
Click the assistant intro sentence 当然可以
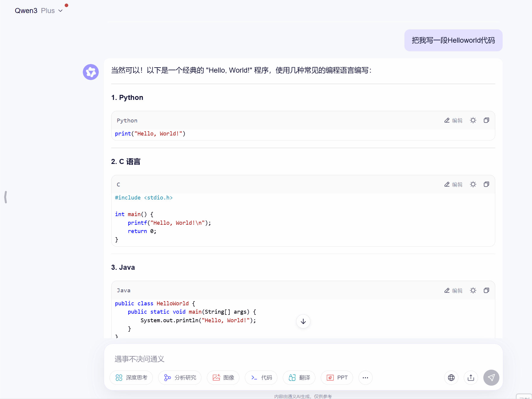tap(241, 70)
